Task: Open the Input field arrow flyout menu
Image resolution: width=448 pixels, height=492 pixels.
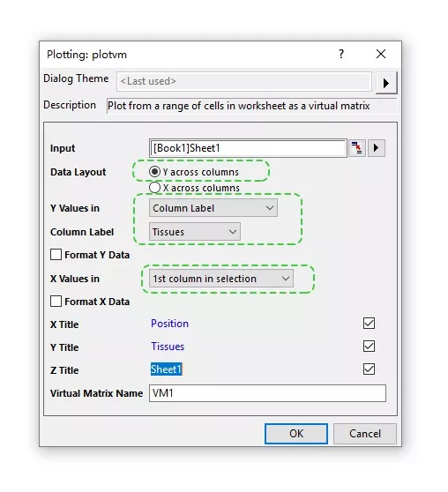Action: pos(376,148)
